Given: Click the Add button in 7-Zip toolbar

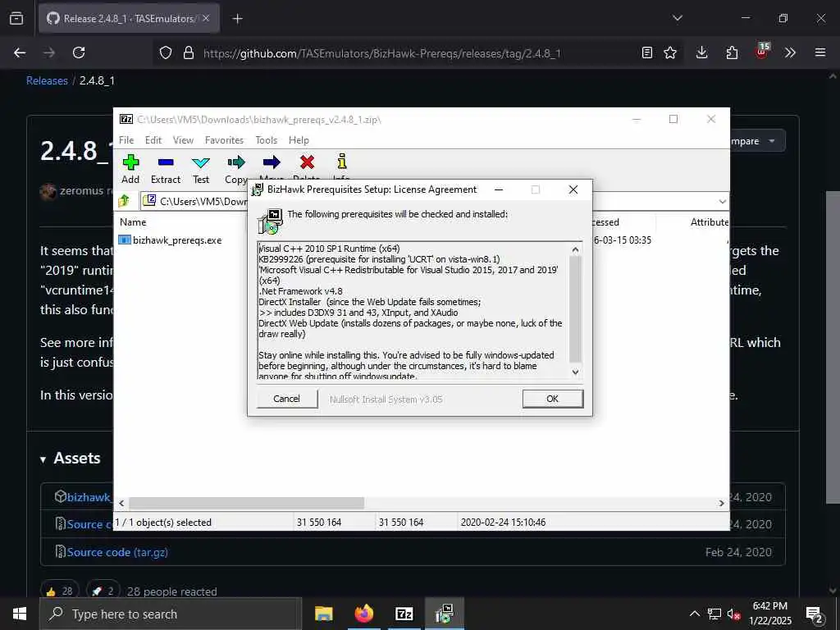Looking at the screenshot, I should point(130,169).
